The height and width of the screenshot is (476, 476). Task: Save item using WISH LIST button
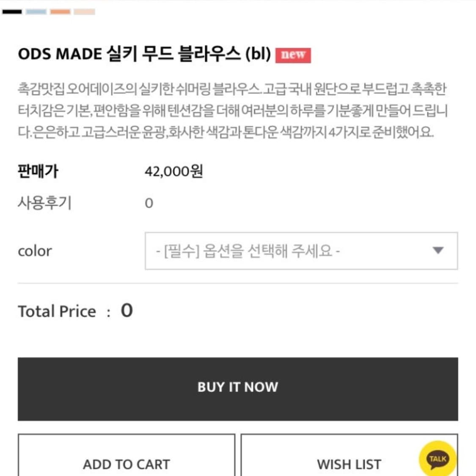tap(349, 455)
